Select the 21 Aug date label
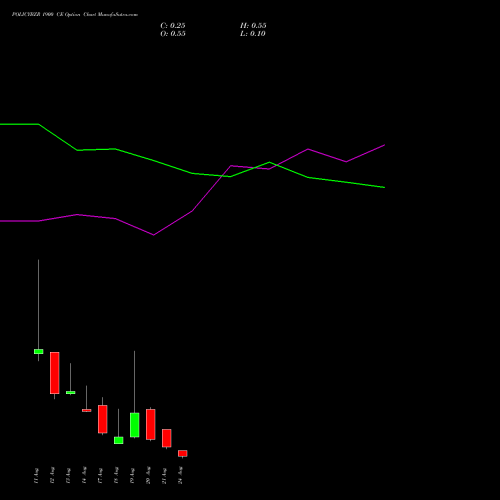This screenshot has width=500, height=500. click(x=164, y=476)
